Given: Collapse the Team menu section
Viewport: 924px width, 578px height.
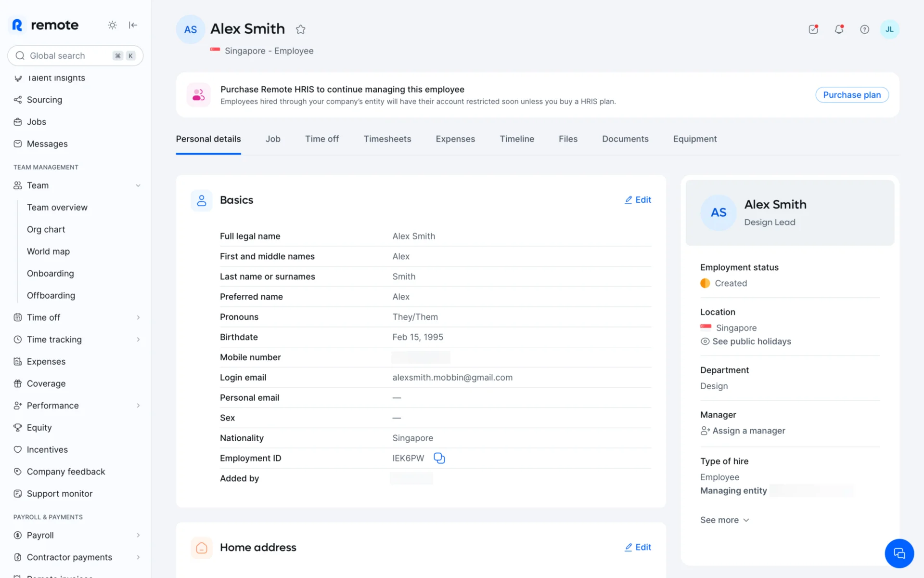Looking at the screenshot, I should (138, 185).
